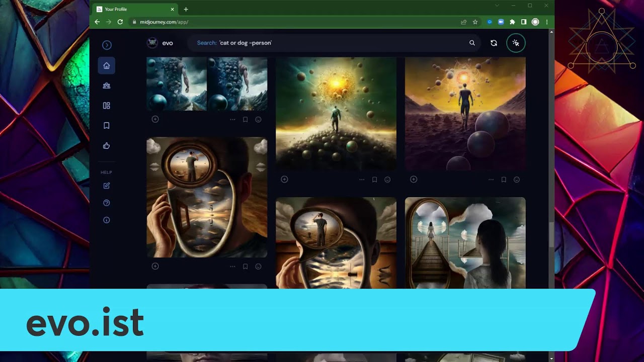
Task: Open a new browser tab
Action: click(186, 9)
